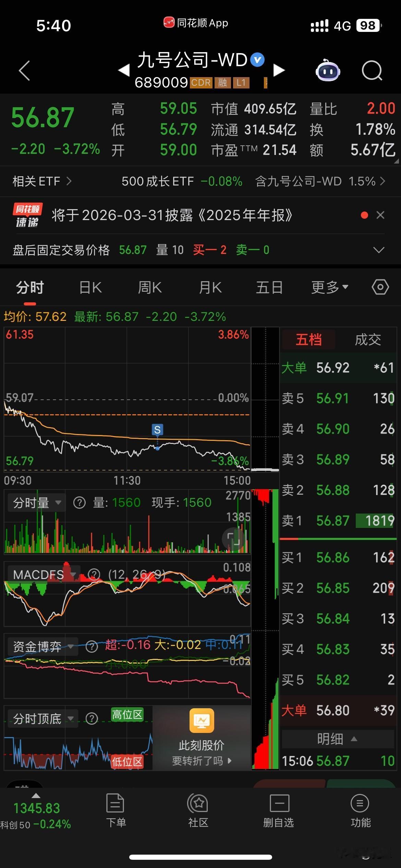Tap the 大单 56.92 row
Viewport: 401px width, 868px height.
(x=338, y=368)
